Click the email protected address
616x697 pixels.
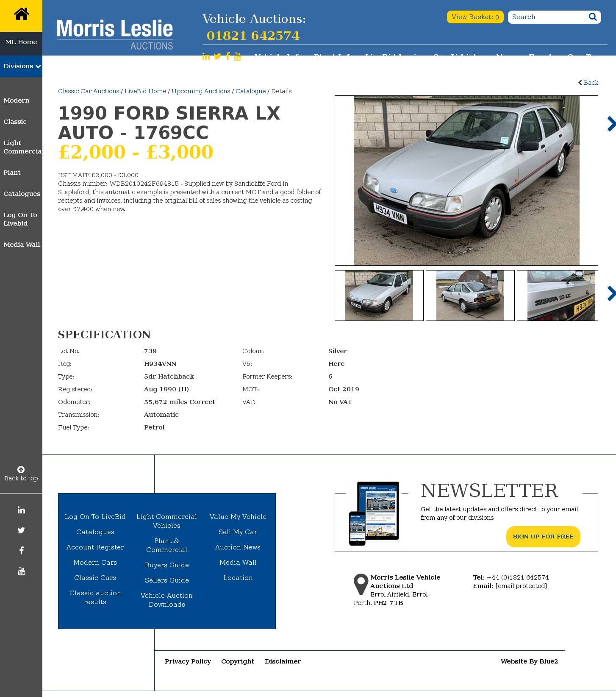(521, 586)
